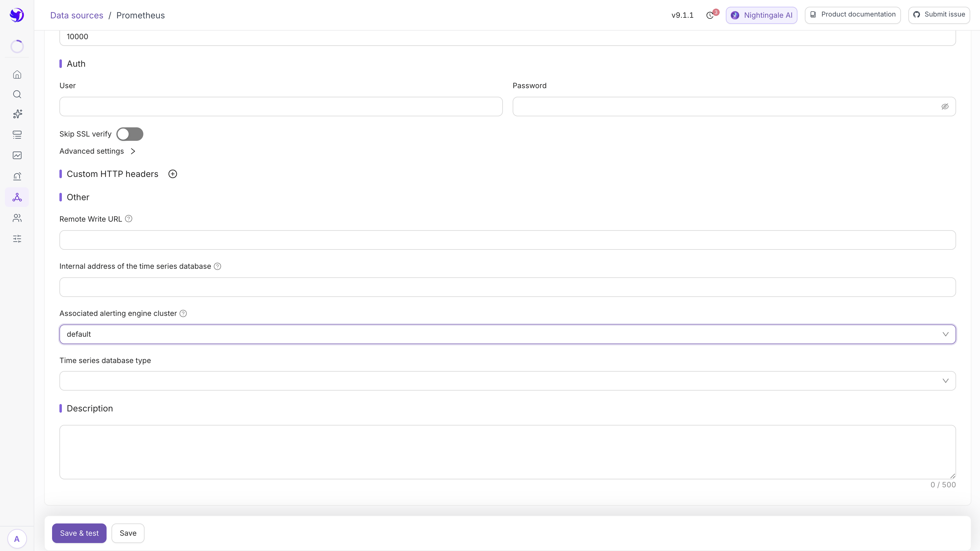The height and width of the screenshot is (551, 980).
Task: Click Submit issue button
Action: pyautogui.click(x=939, y=15)
